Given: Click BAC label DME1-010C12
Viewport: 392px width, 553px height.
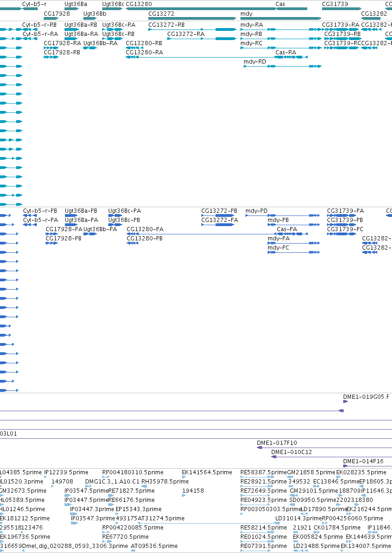Looking at the screenshot, I should coord(292,452).
